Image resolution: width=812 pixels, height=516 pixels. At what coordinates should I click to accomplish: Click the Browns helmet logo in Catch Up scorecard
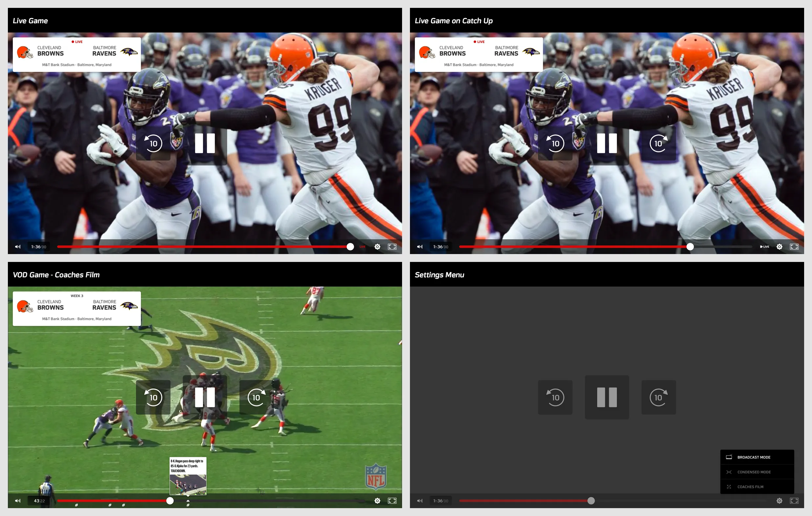(427, 52)
